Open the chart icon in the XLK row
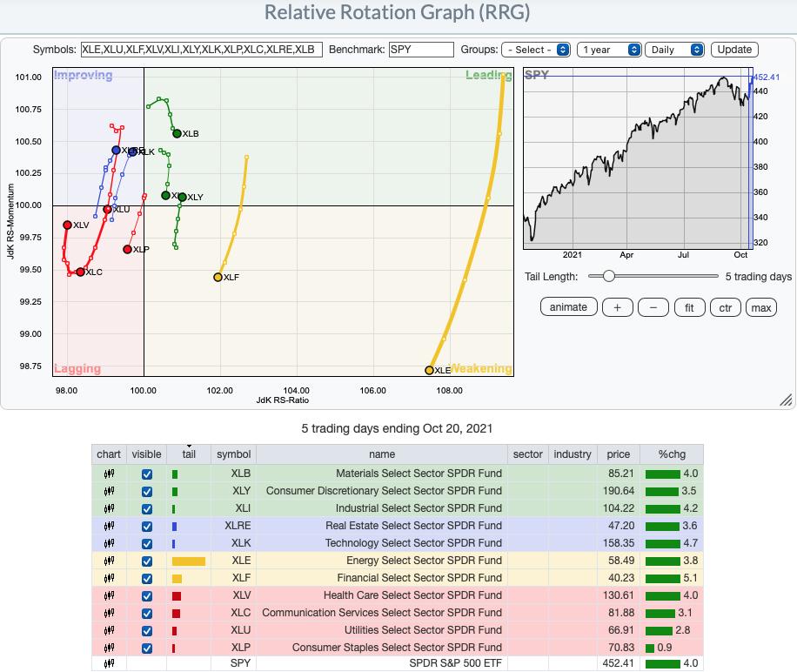This screenshot has width=797, height=672. (109, 543)
